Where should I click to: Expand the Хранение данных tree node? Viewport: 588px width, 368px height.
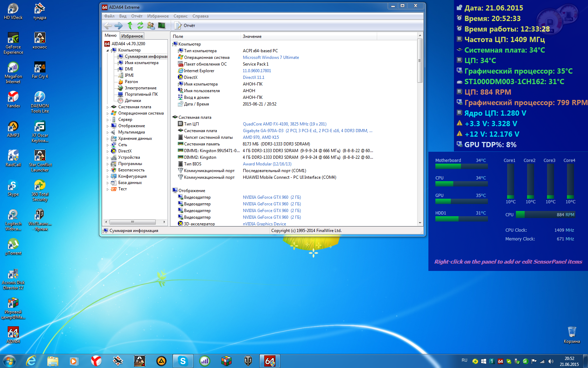pos(108,139)
